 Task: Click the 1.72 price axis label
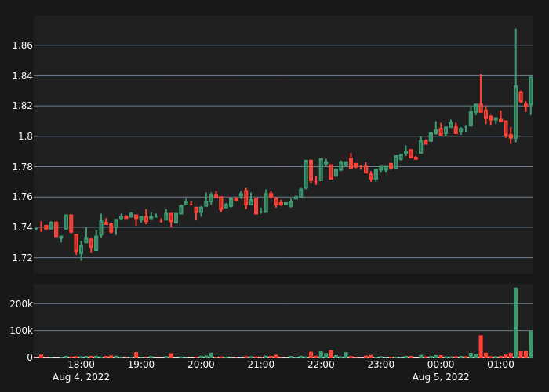pyautogui.click(x=23, y=258)
